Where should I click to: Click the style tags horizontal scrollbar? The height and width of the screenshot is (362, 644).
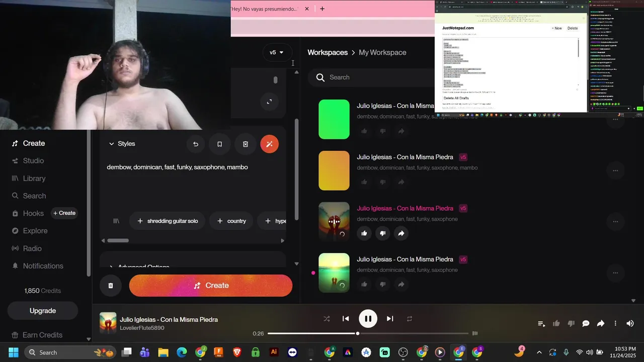pyautogui.click(x=118, y=240)
